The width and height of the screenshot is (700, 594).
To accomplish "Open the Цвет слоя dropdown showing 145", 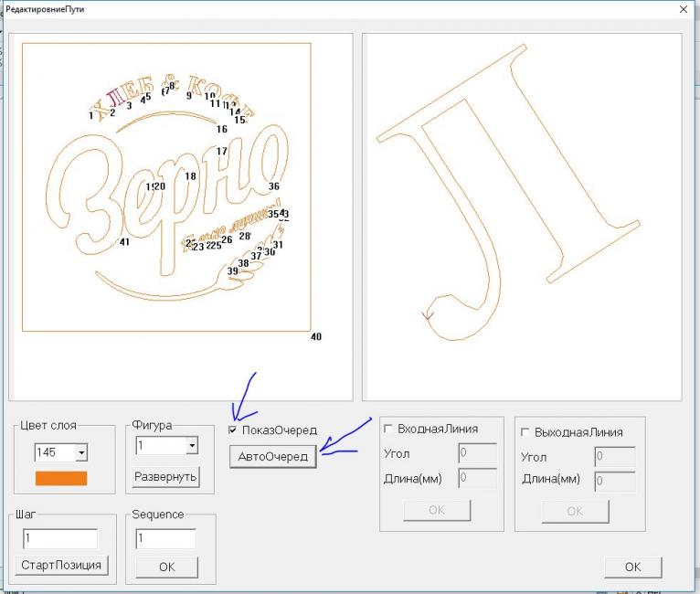I will (x=81, y=452).
